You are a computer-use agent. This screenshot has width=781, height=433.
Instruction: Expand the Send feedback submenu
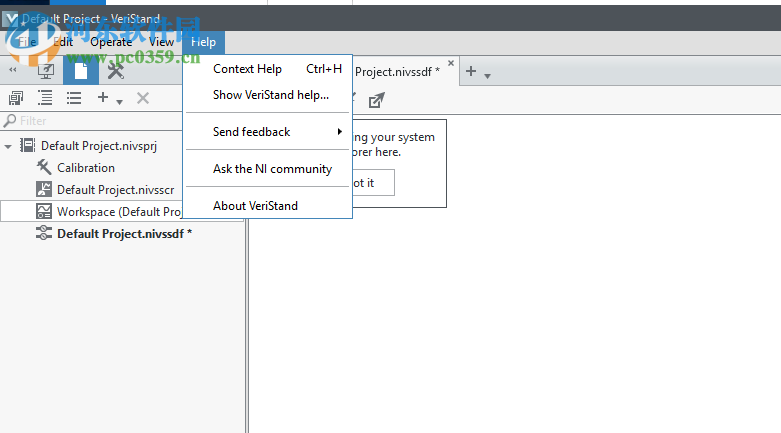[x=268, y=132]
